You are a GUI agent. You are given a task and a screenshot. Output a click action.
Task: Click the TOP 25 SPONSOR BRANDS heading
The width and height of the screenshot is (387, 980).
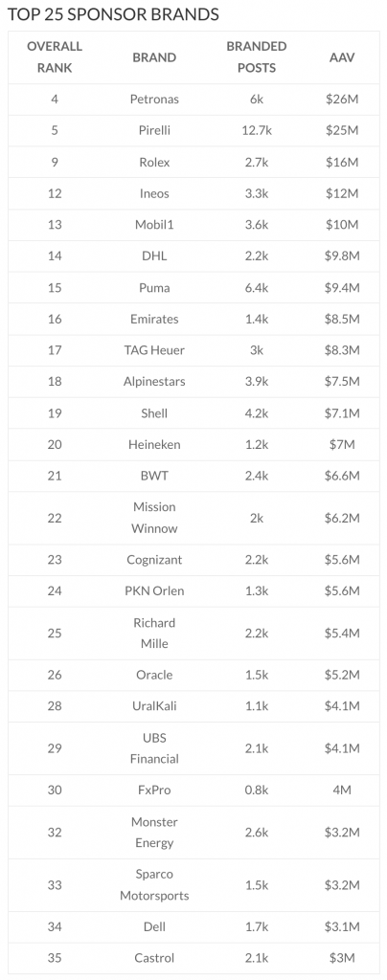coord(113,14)
